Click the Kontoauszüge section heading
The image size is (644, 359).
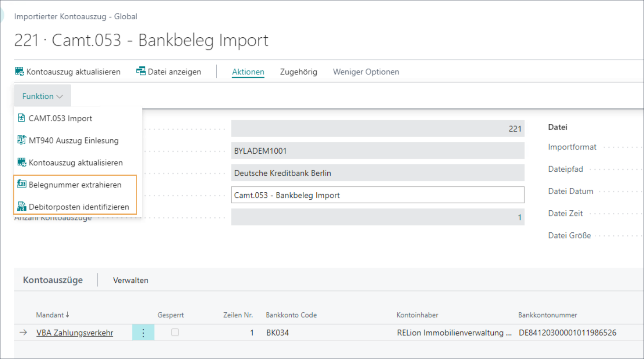point(53,280)
